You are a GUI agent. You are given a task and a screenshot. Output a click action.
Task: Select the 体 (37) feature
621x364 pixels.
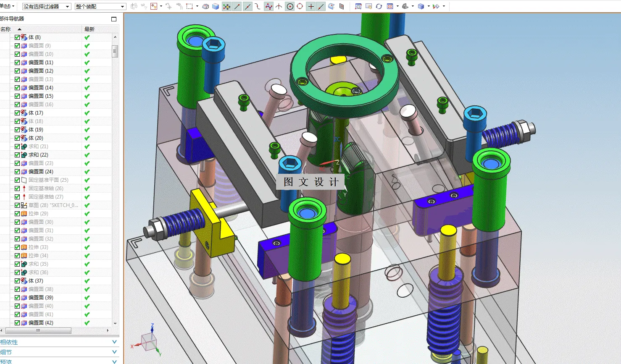36,281
